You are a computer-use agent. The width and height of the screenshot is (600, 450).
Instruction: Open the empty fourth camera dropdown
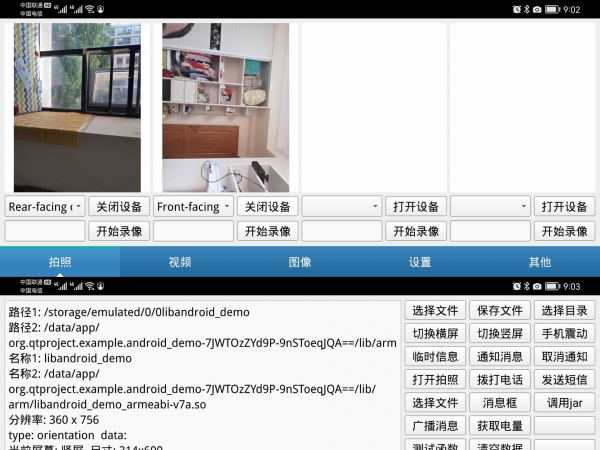click(490, 207)
